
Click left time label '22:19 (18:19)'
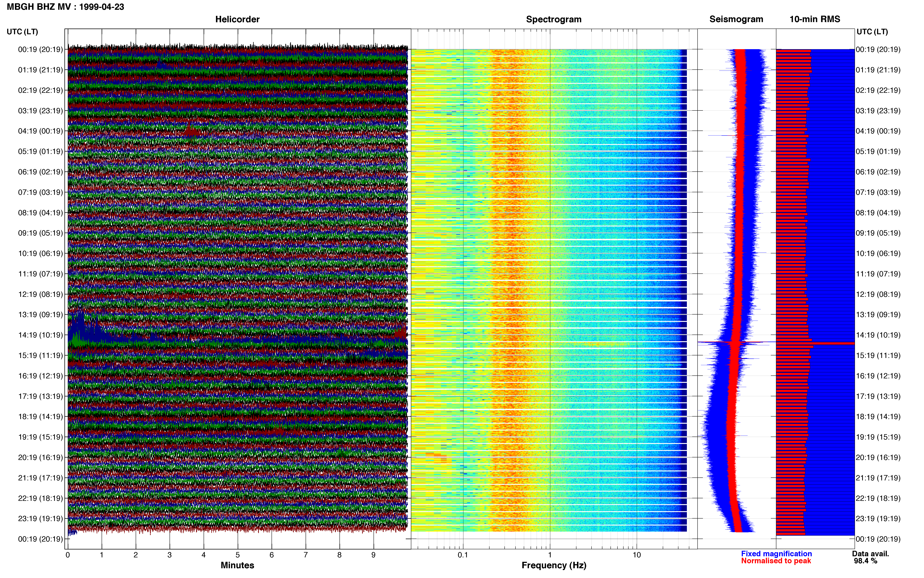click(x=40, y=498)
